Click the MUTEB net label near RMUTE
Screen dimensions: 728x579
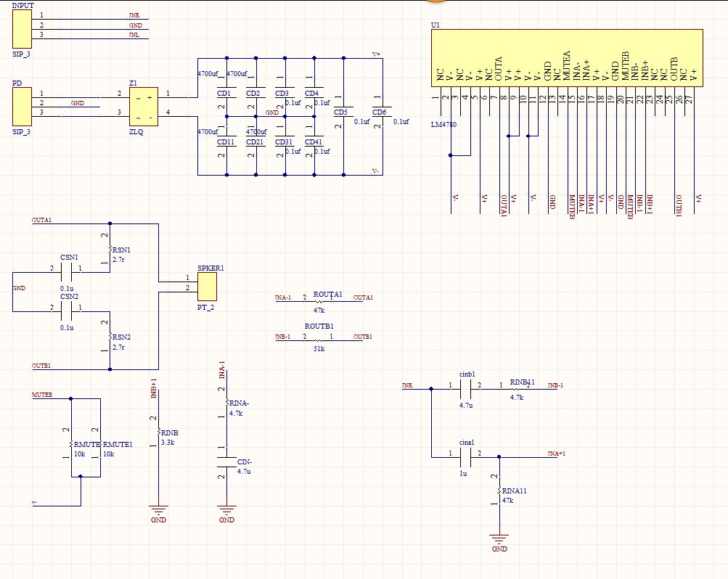click(x=42, y=395)
